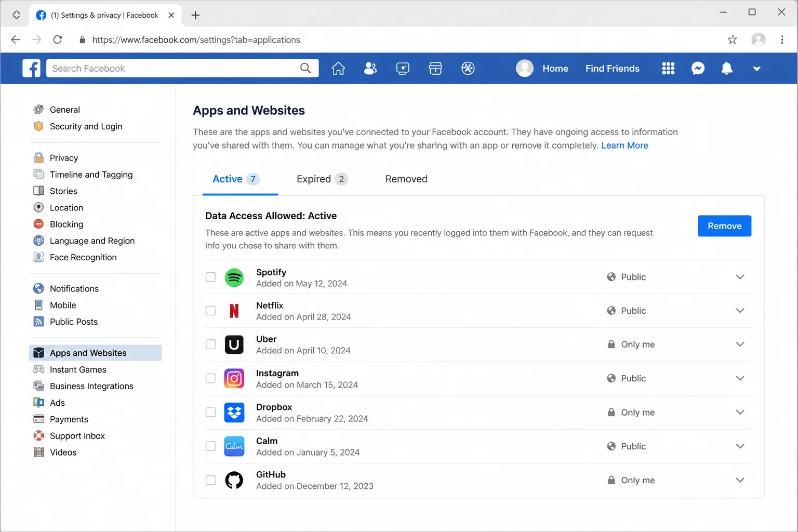Click Find Friends link
Screen dimensions: 798x532
[612, 68]
